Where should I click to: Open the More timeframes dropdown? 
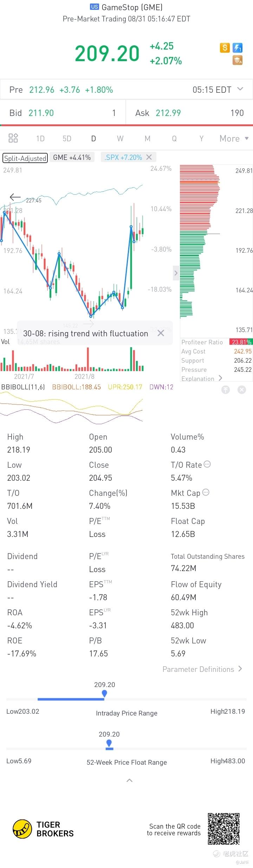pyautogui.click(x=234, y=138)
